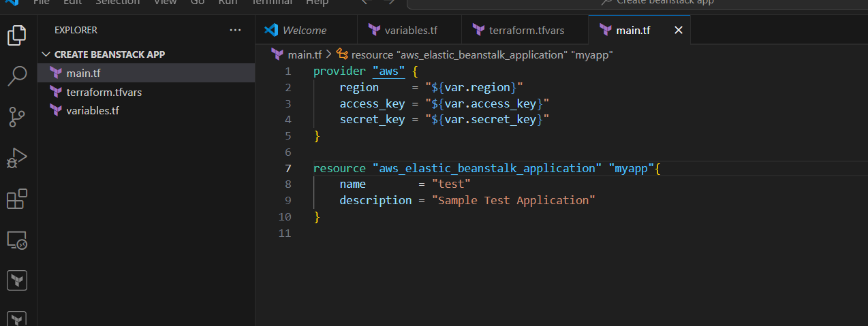Screen dimensions: 868x326
Task: Click the resource "aws_elastic_beanstalk_application" code line
Action: click(x=487, y=168)
